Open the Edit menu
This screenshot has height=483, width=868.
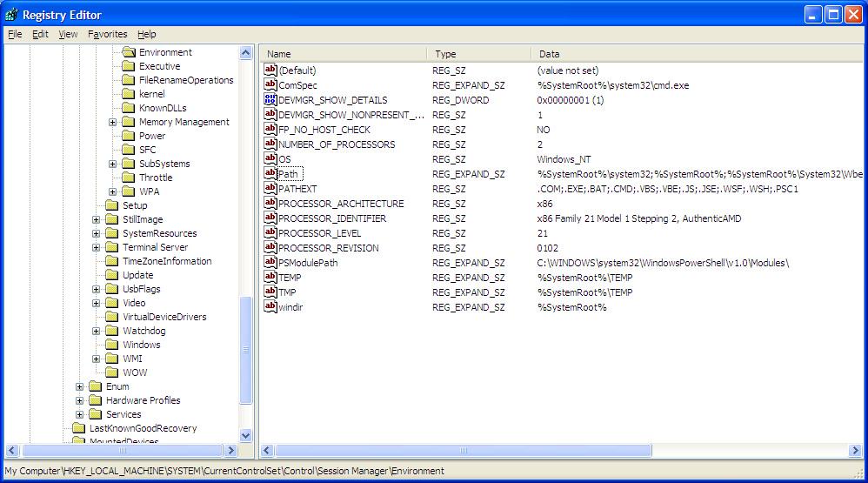40,34
